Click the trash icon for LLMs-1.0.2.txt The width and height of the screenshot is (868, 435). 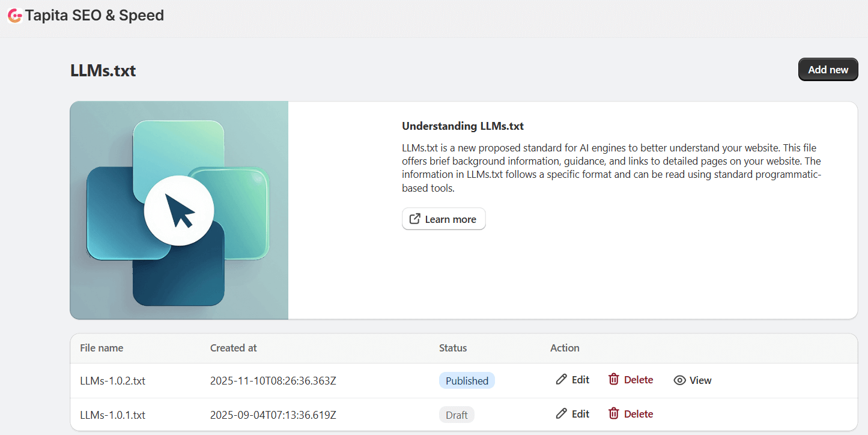pyautogui.click(x=613, y=380)
